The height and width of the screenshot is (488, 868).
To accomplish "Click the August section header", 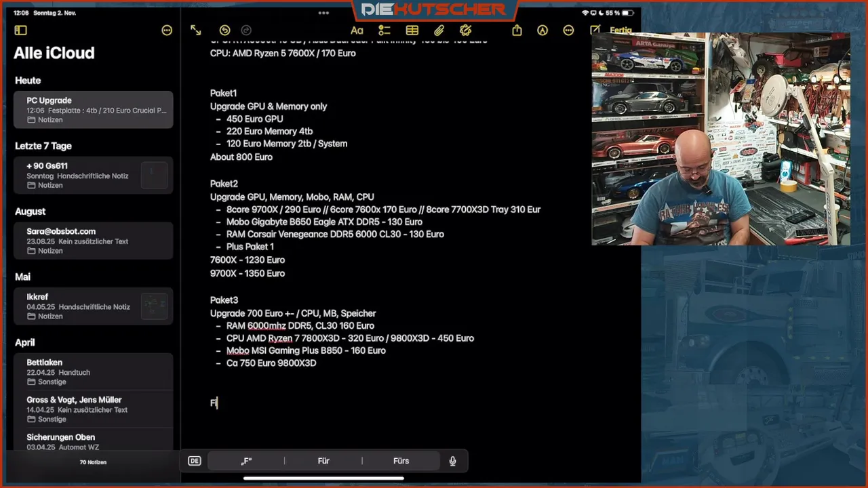I will click(x=30, y=211).
